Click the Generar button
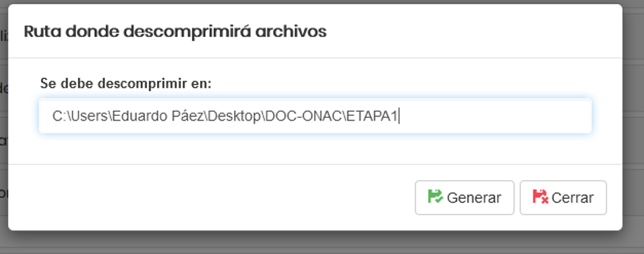This screenshot has width=644, height=254. tap(464, 198)
